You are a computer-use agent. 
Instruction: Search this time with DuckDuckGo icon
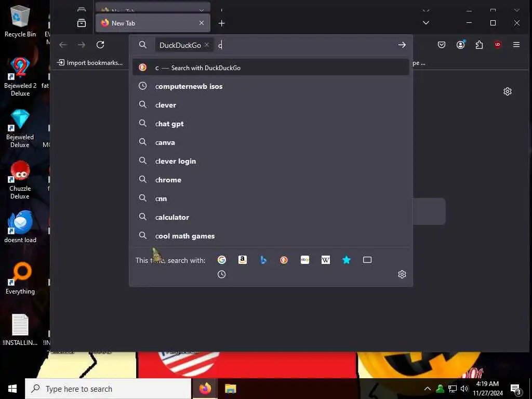pos(284,260)
